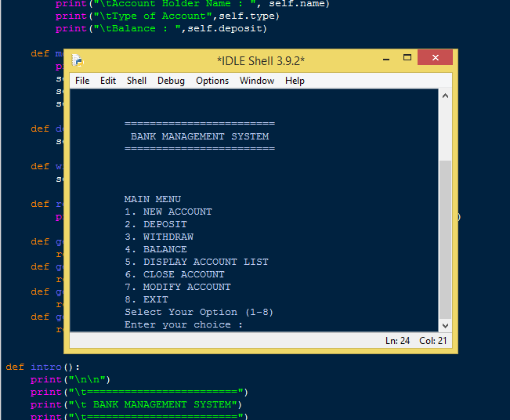Click the 'Enter your choice :' prompt line
The image size is (510, 420).
183,324
